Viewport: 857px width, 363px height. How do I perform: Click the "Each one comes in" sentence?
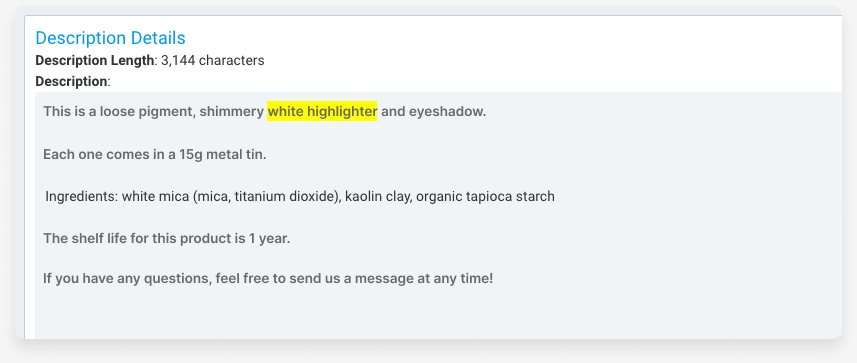155,154
